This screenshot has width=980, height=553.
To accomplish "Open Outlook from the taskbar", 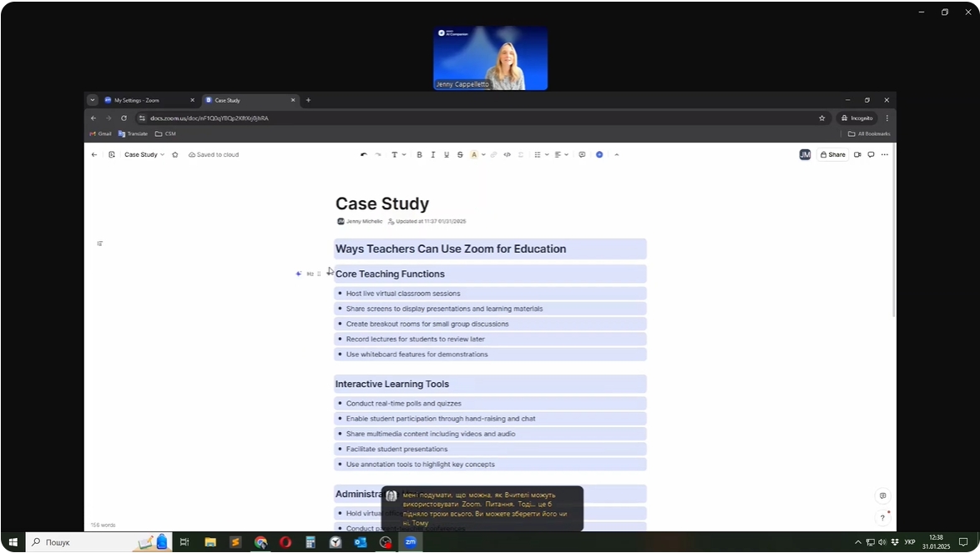I will 361,542.
